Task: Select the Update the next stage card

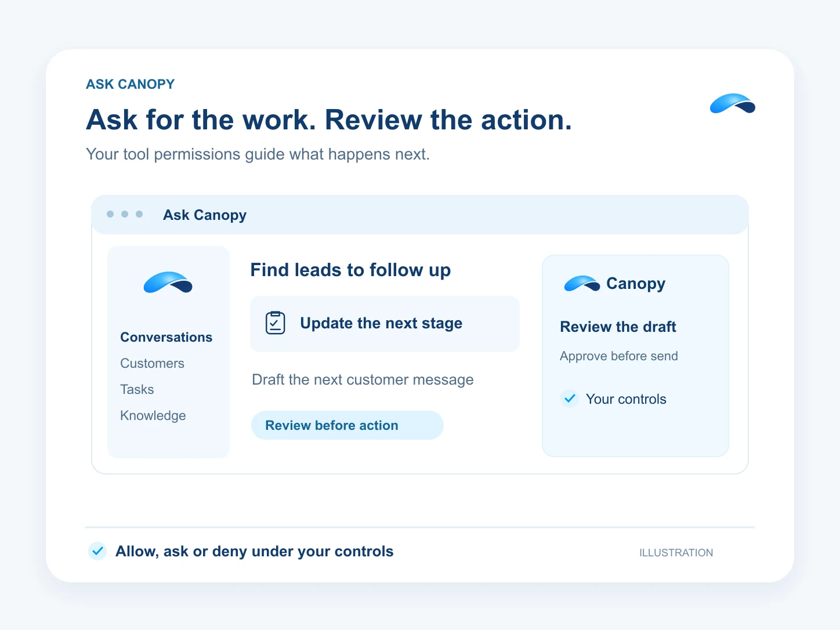Action: click(385, 324)
